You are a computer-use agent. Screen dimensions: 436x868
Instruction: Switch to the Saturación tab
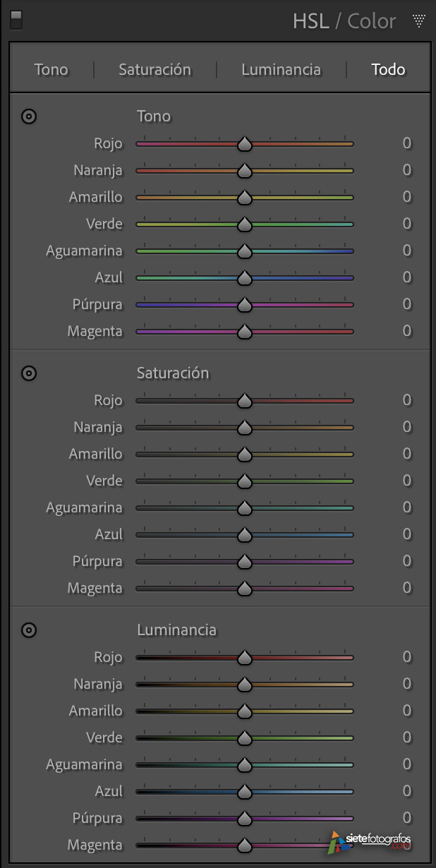155,69
